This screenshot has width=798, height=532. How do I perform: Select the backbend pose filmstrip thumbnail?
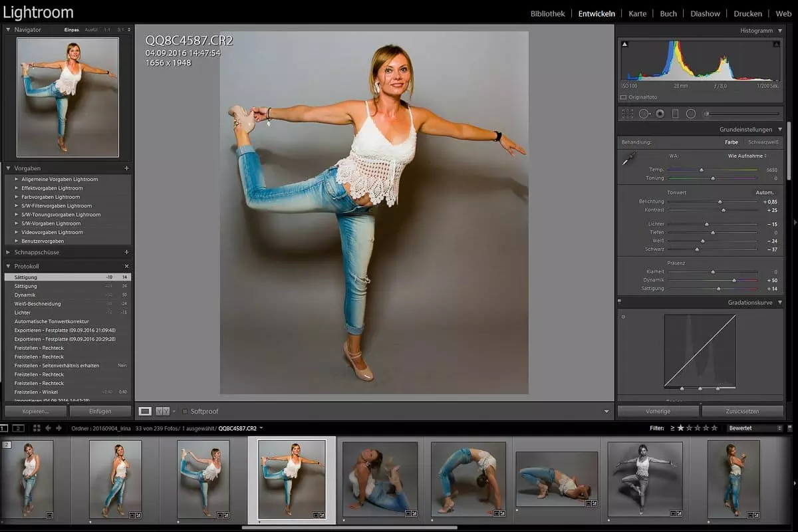coord(467,477)
